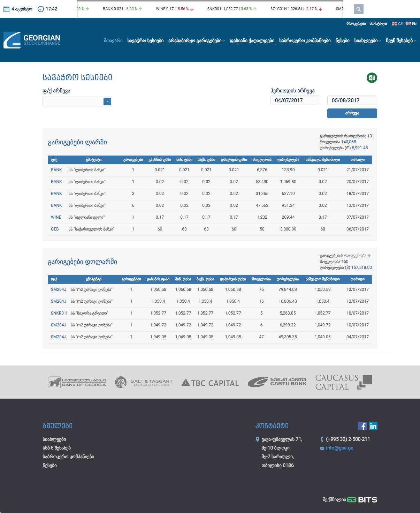This screenshot has width=420, height=513.
Task: Click the Excel export icon
Action: pyautogui.click(x=372, y=78)
